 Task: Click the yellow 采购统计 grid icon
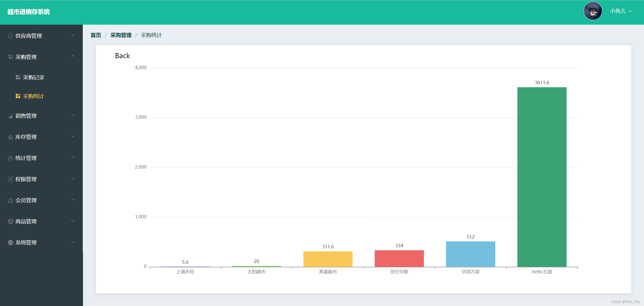point(18,96)
